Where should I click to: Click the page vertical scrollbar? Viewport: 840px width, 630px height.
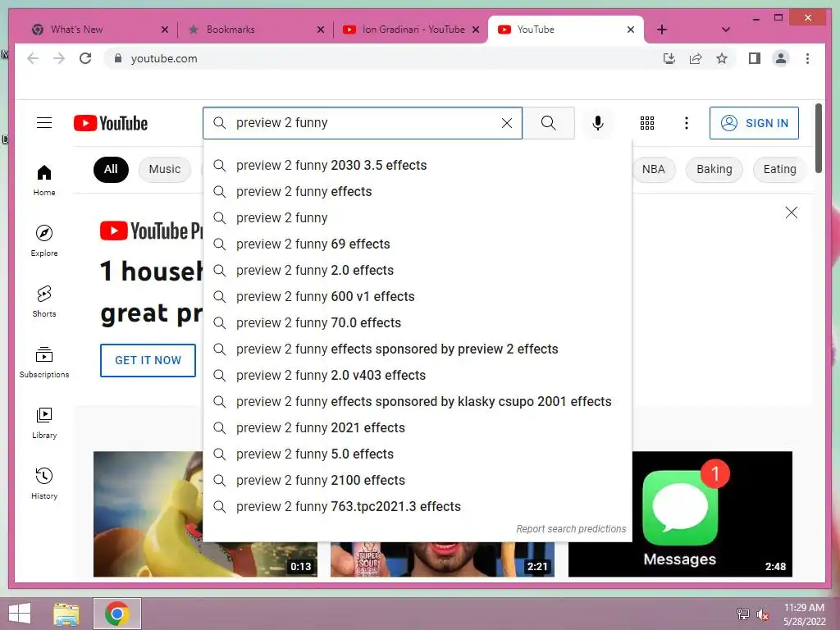tap(819, 138)
